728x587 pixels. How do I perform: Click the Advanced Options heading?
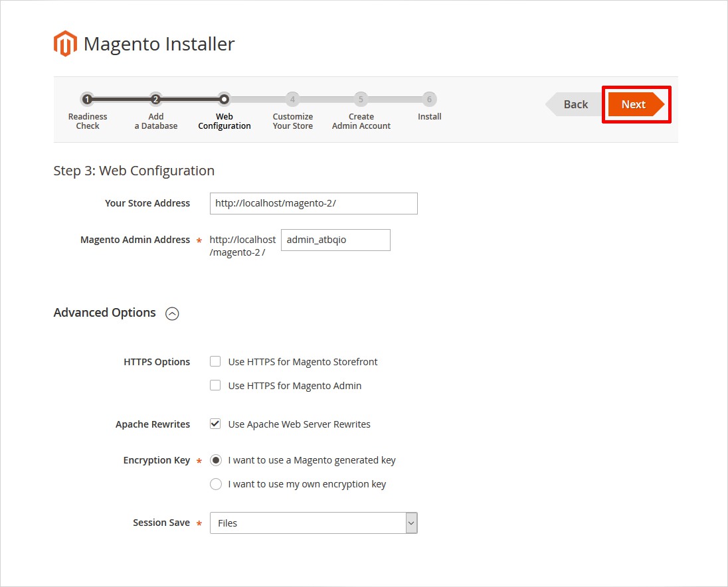coord(105,313)
